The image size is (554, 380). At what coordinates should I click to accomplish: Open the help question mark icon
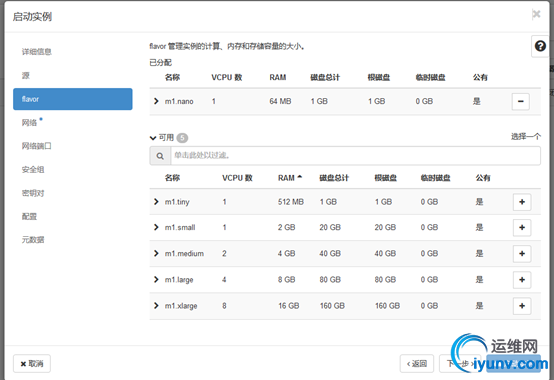tap(540, 46)
